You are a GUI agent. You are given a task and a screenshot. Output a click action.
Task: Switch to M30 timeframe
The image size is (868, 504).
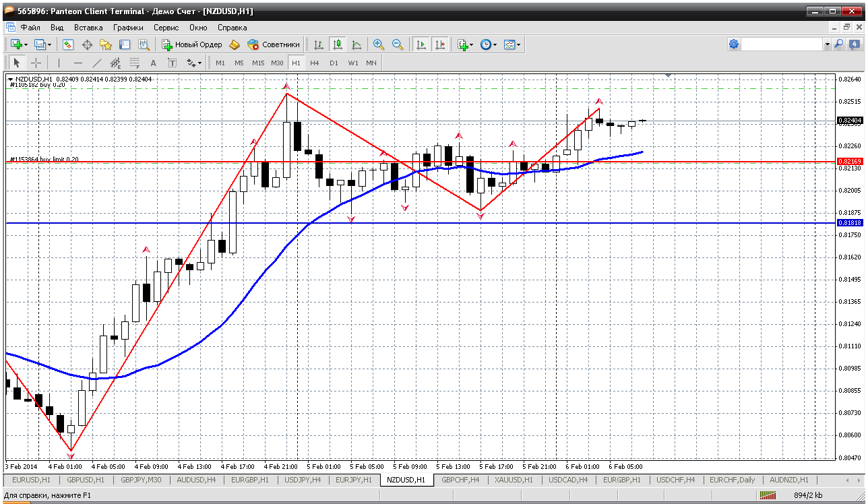point(277,63)
